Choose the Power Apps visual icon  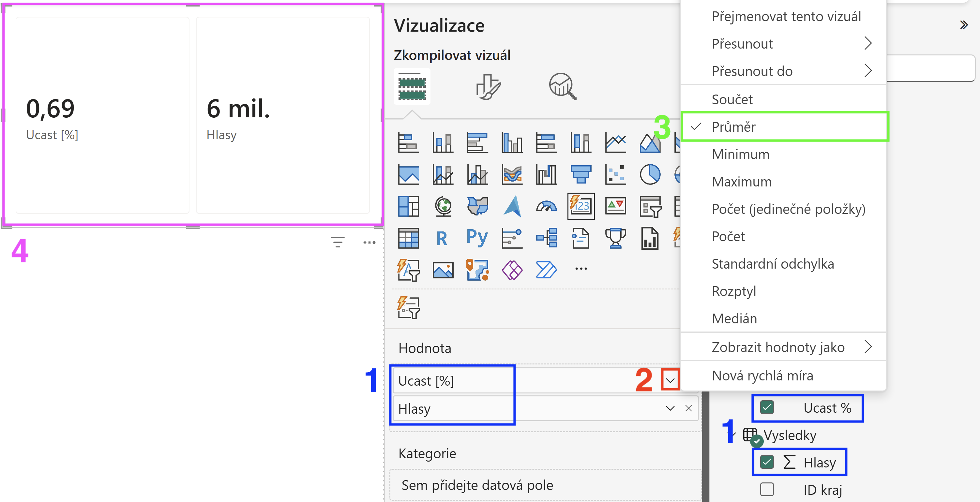pyautogui.click(x=512, y=271)
